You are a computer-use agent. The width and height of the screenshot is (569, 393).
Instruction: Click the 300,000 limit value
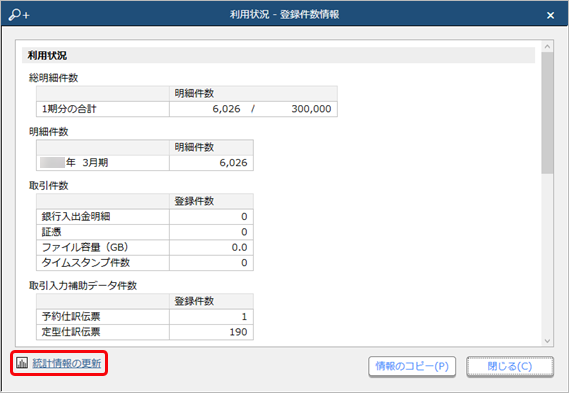[x=311, y=109]
